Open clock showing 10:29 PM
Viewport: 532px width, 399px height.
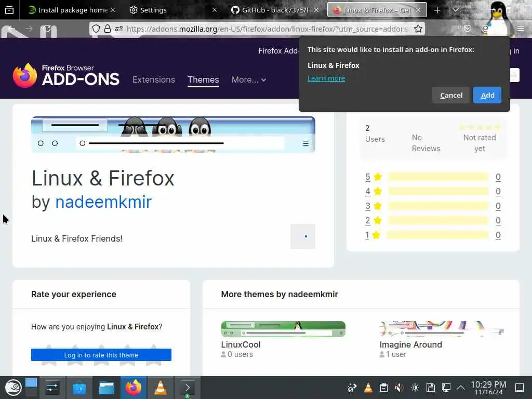(488, 388)
